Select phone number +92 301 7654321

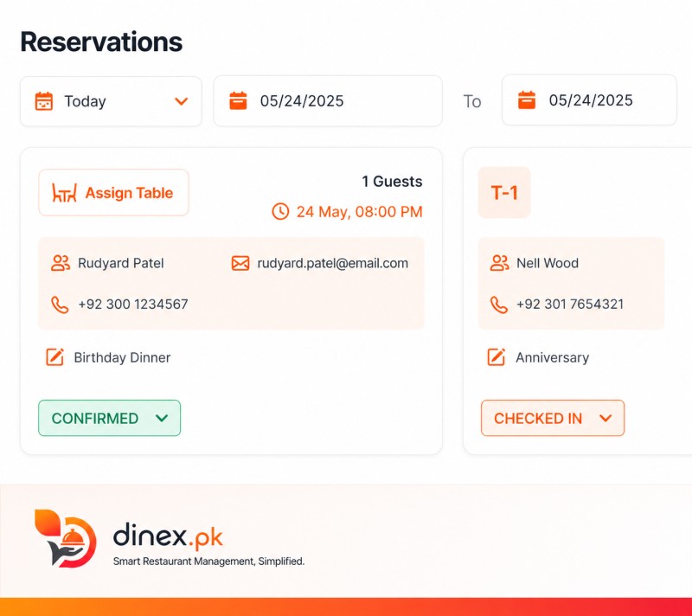pyautogui.click(x=570, y=304)
